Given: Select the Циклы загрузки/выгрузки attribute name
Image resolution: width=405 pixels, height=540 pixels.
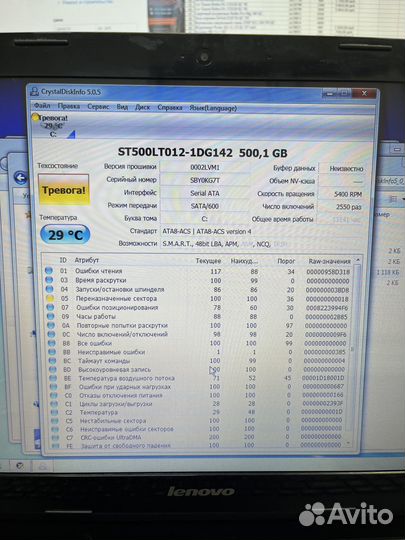Looking at the screenshot, I should coord(116,404).
